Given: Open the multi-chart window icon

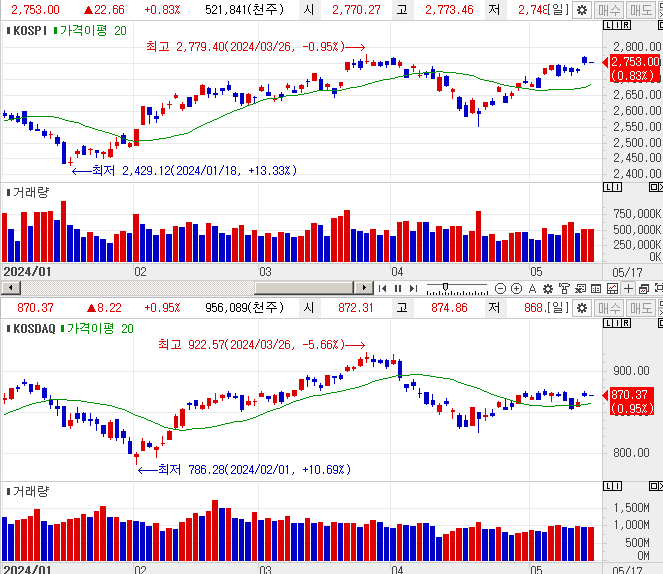Looking at the screenshot, I should click(x=644, y=289).
